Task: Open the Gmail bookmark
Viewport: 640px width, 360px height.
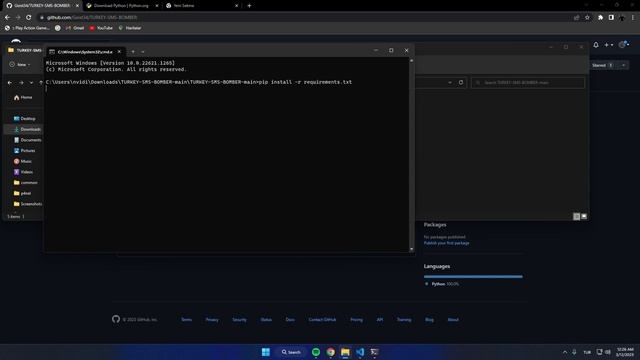Action: point(75,28)
